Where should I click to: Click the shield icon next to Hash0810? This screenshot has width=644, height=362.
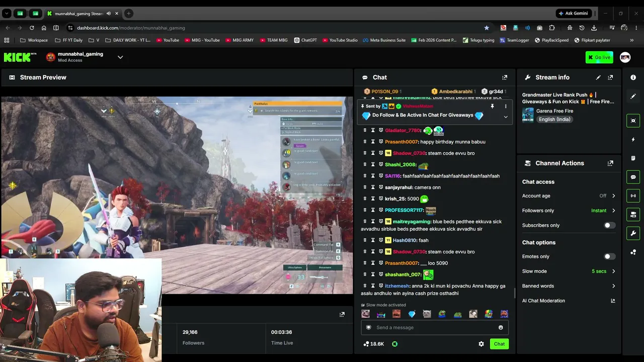point(381,240)
